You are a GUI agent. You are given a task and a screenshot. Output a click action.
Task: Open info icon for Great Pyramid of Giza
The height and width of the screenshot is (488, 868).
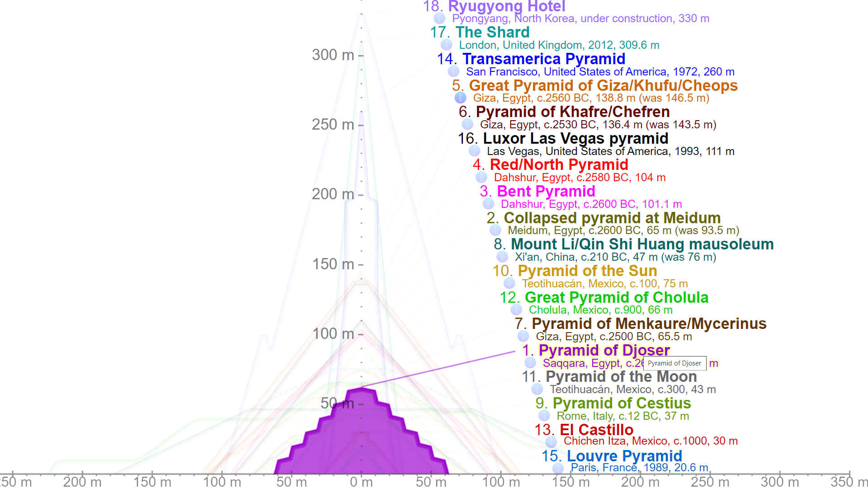(460, 97)
